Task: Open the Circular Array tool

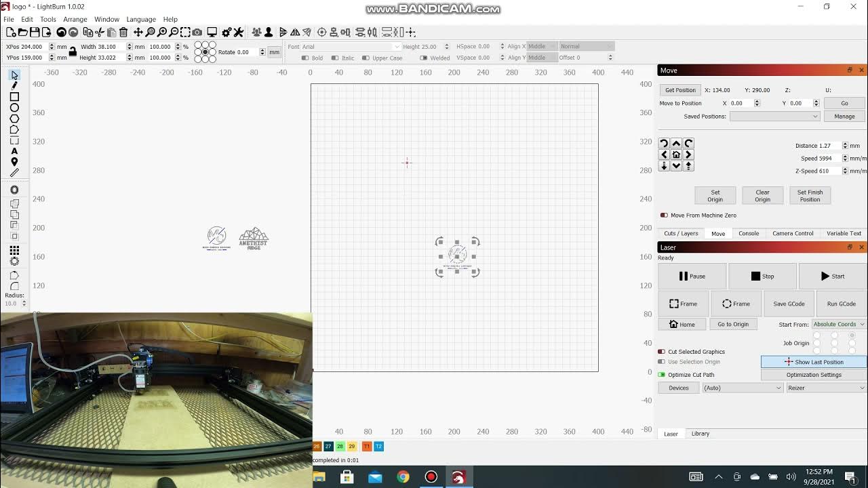Action: (14, 261)
